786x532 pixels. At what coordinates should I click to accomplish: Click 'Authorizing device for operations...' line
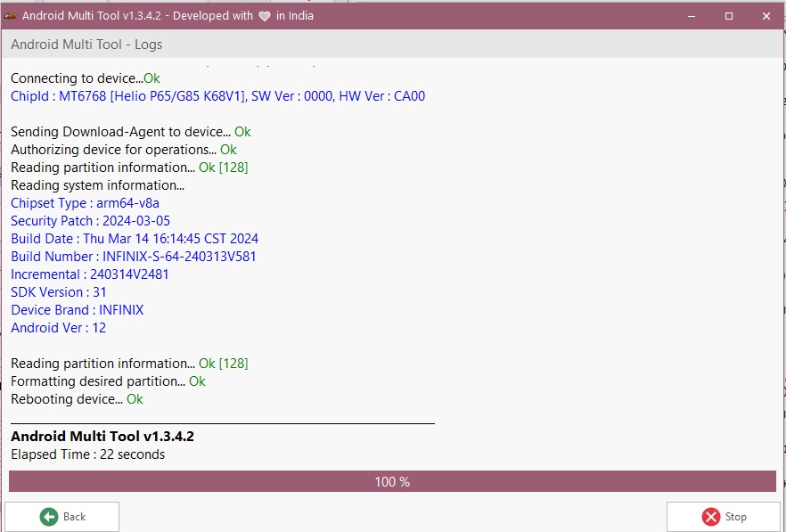(x=124, y=150)
